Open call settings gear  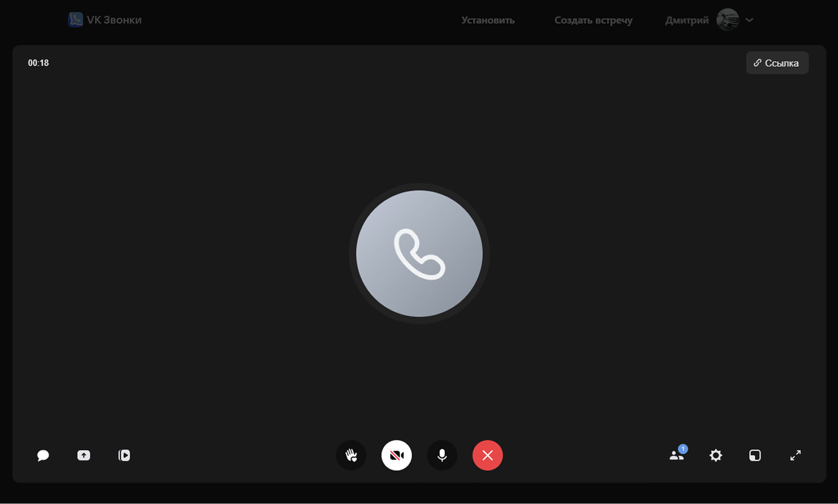click(716, 455)
